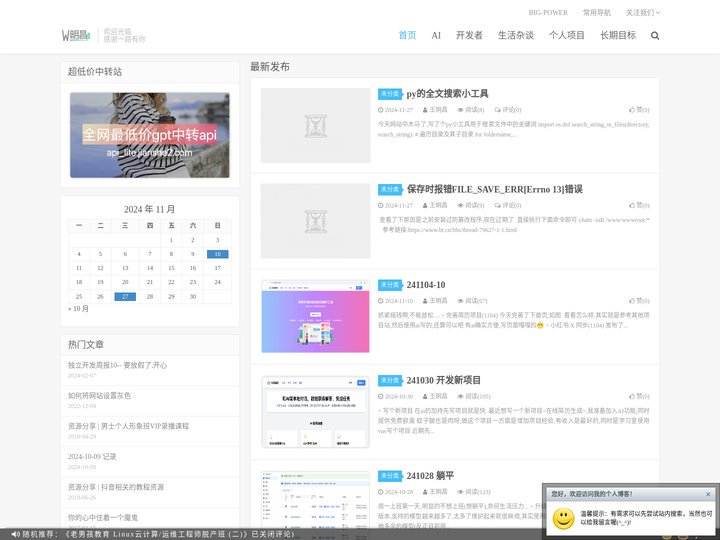The width and height of the screenshot is (720, 540).
Task: Open thumbnail of 241030 开发新项目 post
Action: (315, 411)
